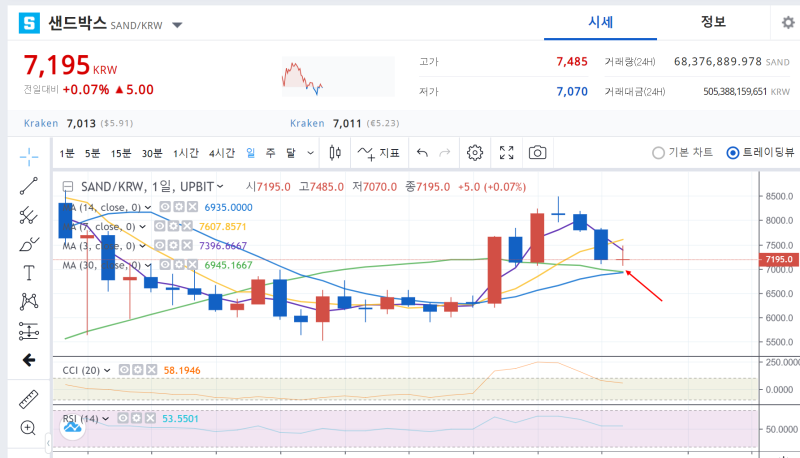800x458 pixels.
Task: Remove the MA 30 indicator
Action: tap(192, 265)
